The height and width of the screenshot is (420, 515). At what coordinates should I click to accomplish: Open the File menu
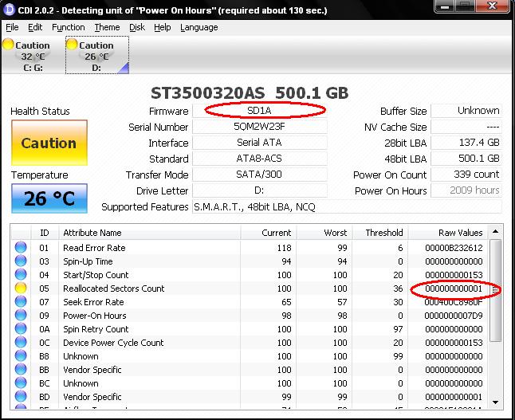pos(12,27)
